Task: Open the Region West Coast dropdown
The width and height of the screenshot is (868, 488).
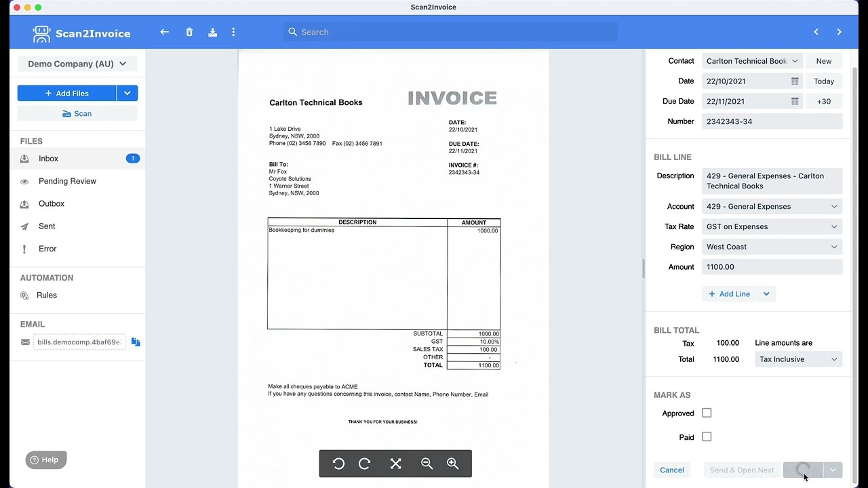Action: 772,247
